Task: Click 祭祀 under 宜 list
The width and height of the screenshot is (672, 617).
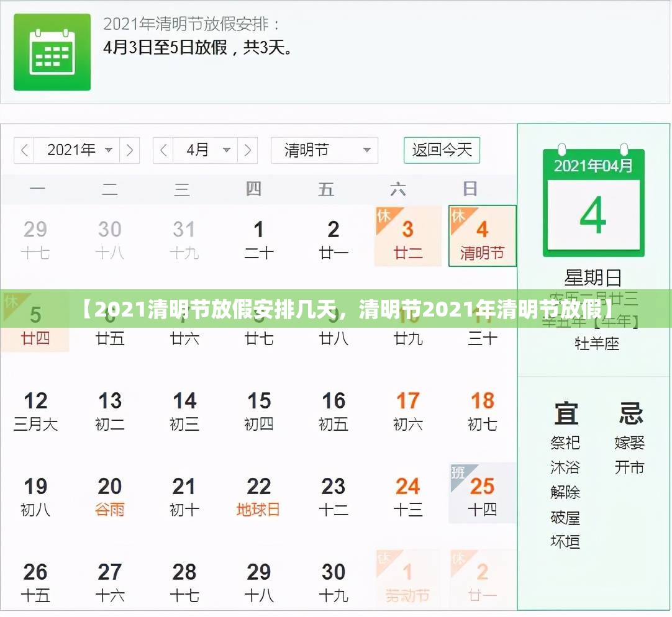Action: 565,442
